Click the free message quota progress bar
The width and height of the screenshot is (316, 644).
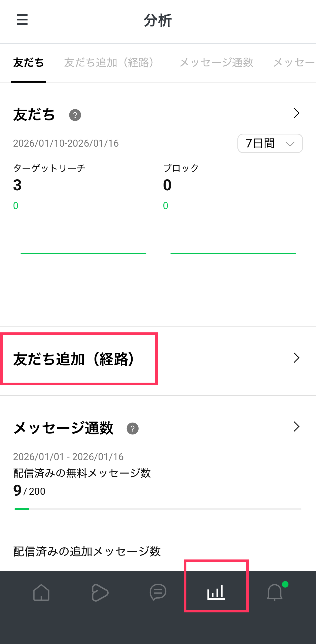coord(158,509)
